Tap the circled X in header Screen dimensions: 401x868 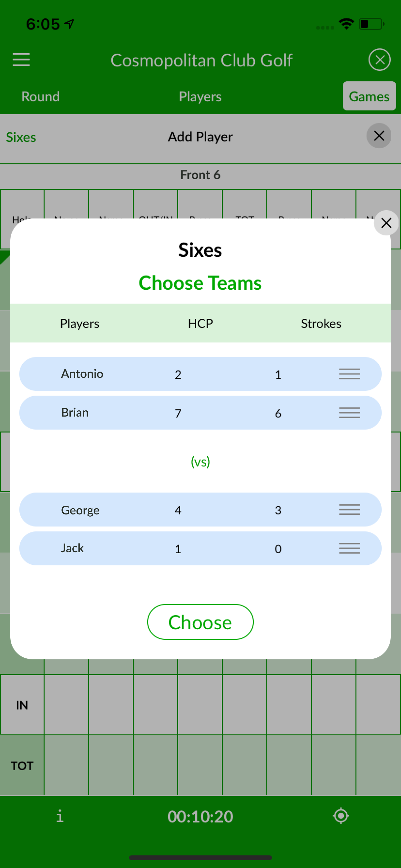pyautogui.click(x=379, y=60)
